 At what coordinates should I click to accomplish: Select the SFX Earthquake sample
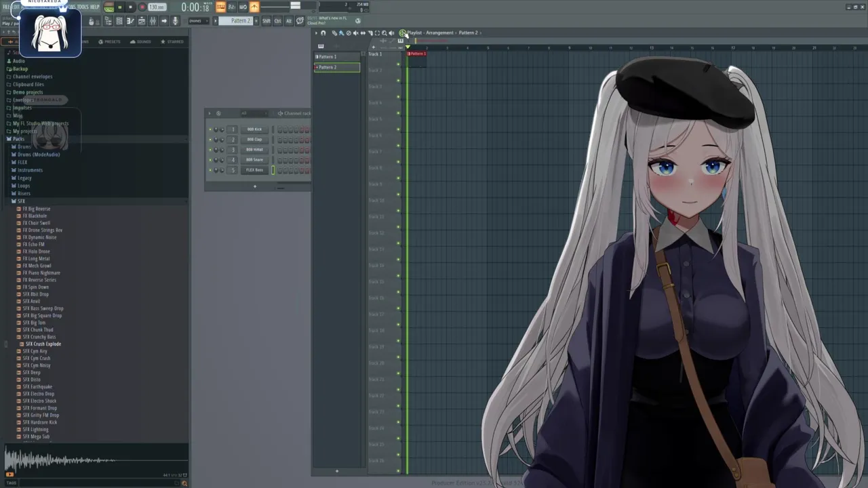pos(37,387)
